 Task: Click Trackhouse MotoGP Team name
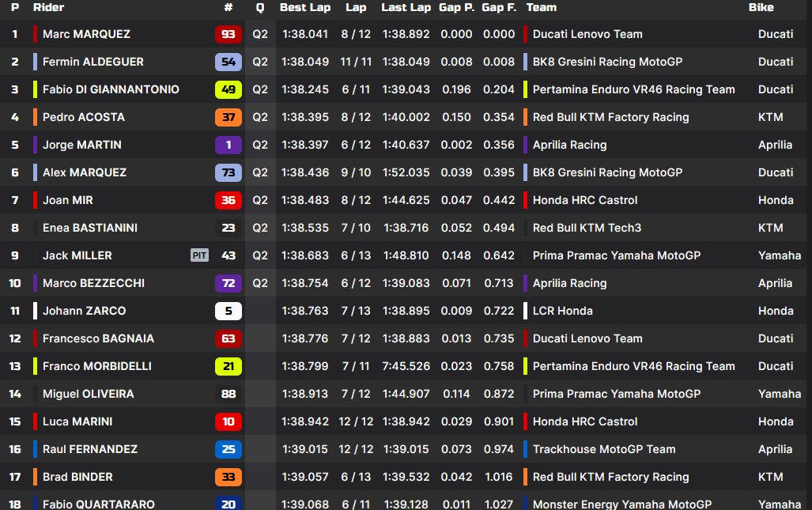pyautogui.click(x=604, y=450)
